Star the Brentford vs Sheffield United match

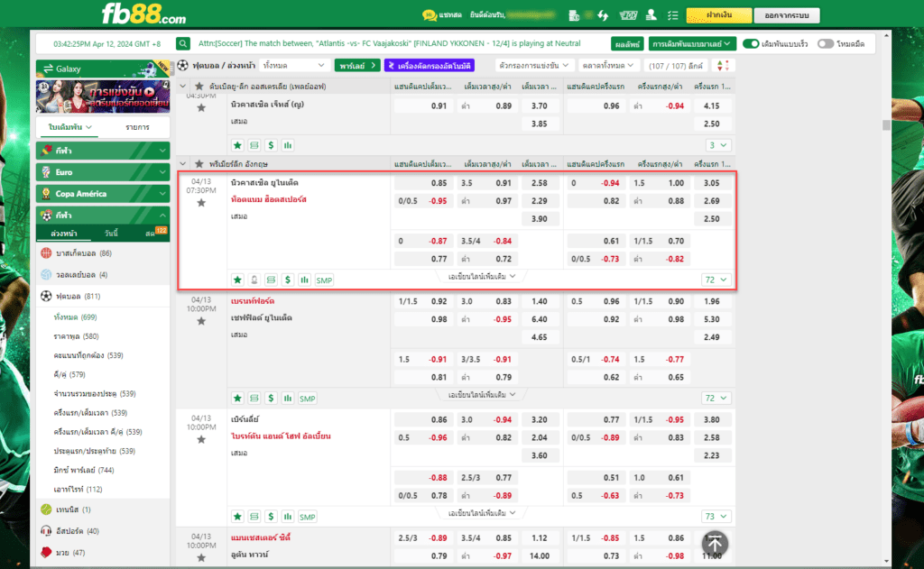[x=201, y=321]
